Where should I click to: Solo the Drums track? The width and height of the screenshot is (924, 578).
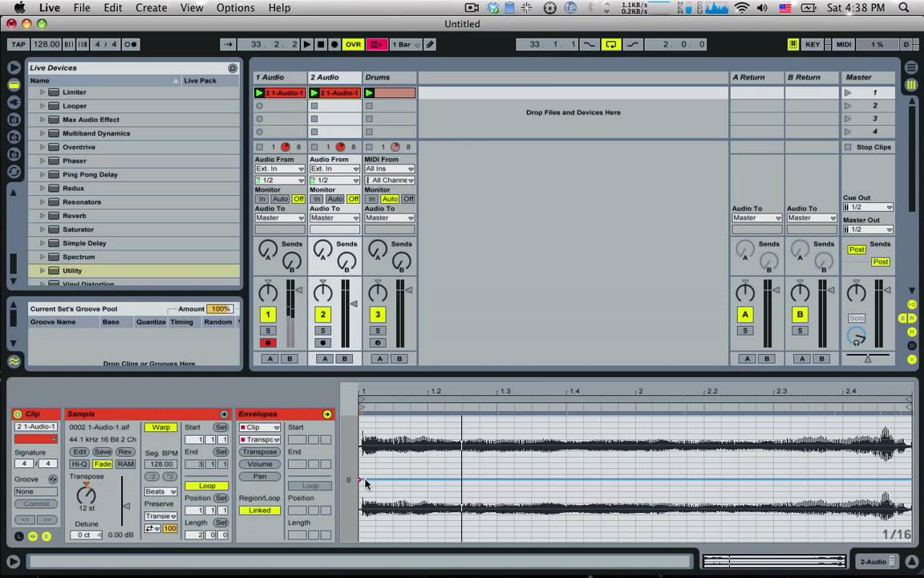point(378,331)
